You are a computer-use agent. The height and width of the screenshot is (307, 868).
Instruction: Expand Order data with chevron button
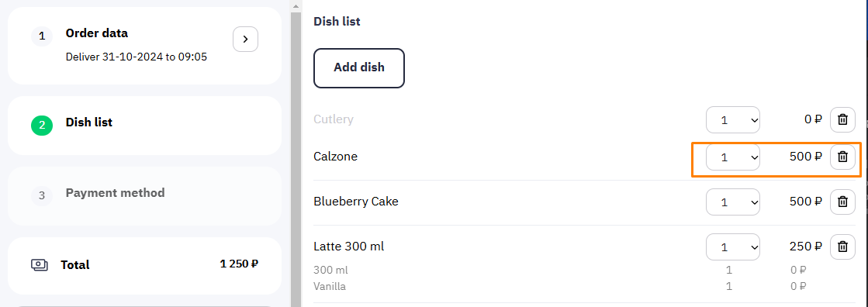(x=245, y=40)
